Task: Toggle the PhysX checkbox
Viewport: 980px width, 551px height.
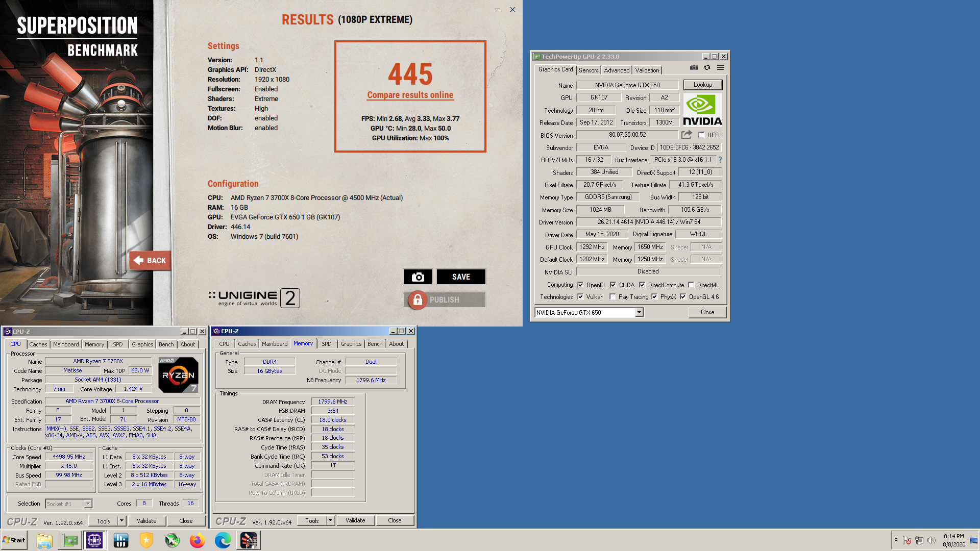Action: (654, 297)
